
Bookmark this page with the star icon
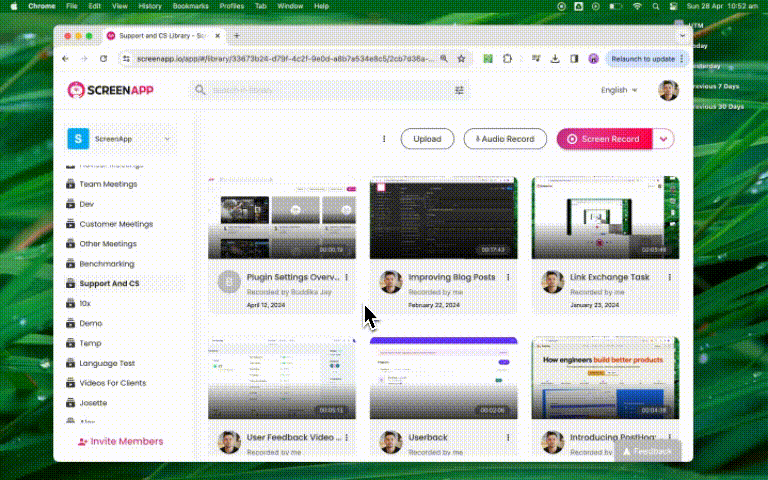pos(461,59)
